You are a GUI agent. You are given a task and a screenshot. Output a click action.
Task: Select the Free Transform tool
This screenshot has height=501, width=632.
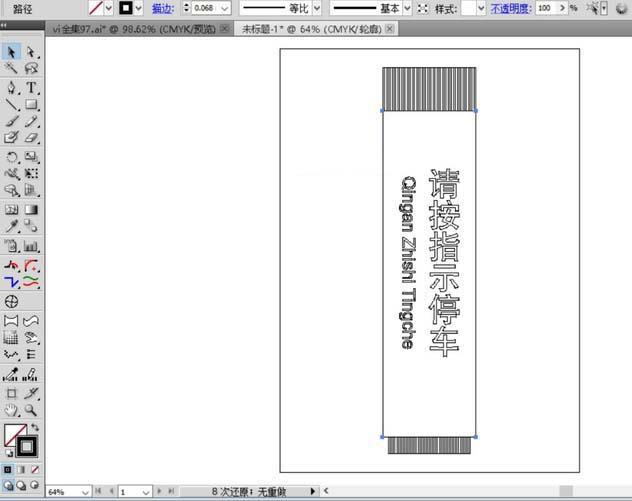31,173
